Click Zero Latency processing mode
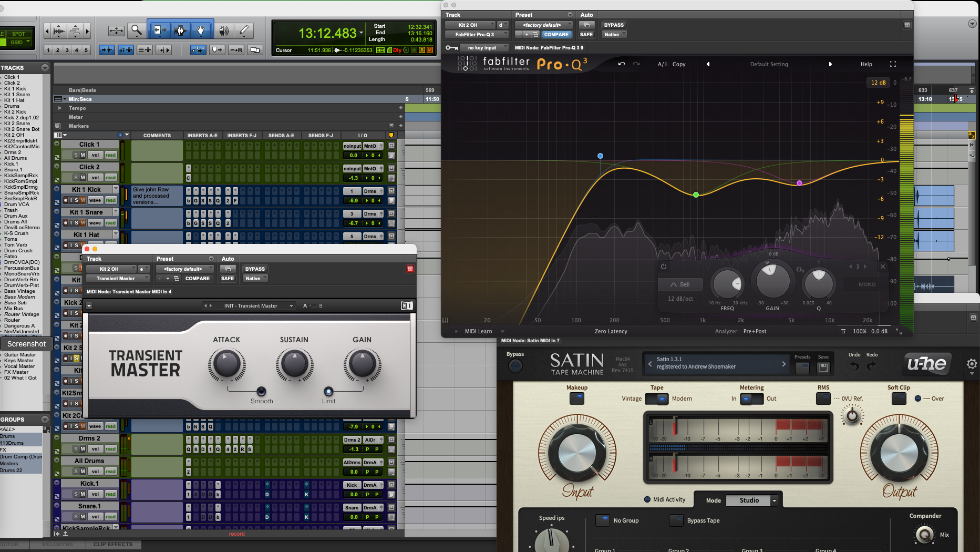The height and width of the screenshot is (552, 980). pos(611,331)
